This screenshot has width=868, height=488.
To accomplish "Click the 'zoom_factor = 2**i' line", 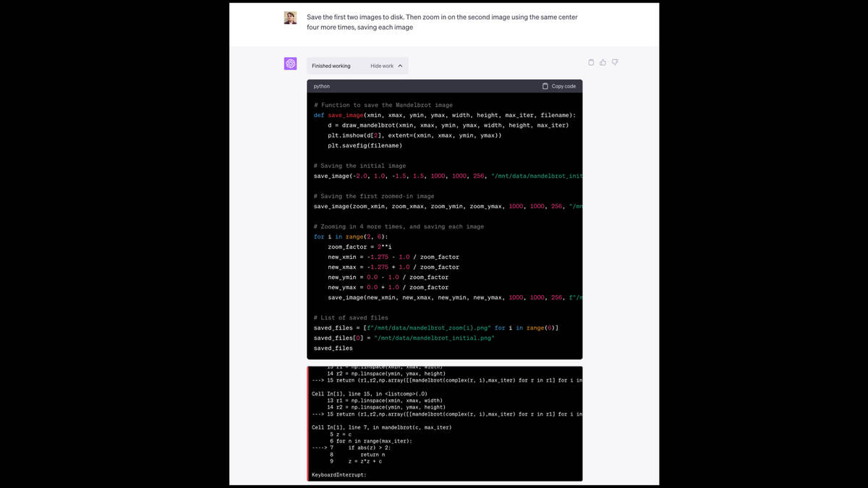I will point(359,247).
